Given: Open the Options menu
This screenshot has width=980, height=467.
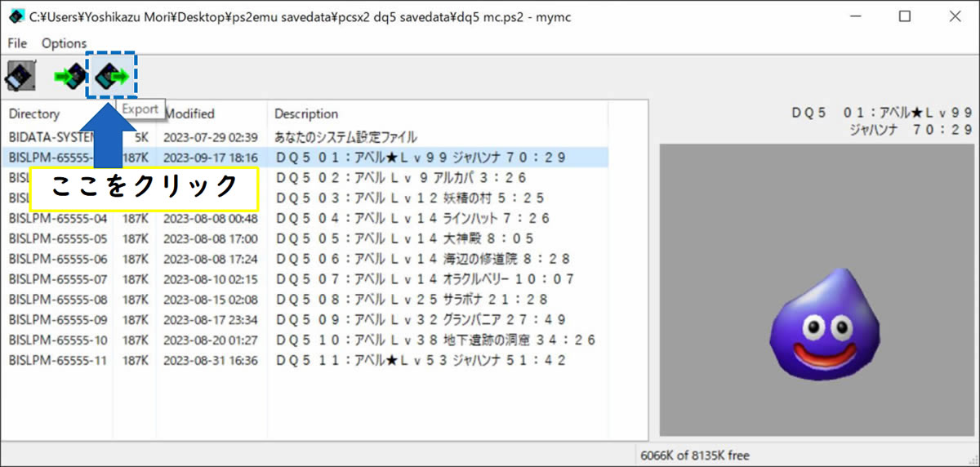Looking at the screenshot, I should pyautogui.click(x=64, y=43).
